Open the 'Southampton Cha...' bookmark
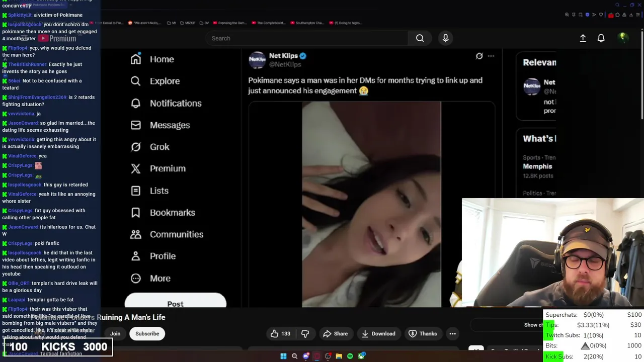644x362 pixels. [x=307, y=23]
